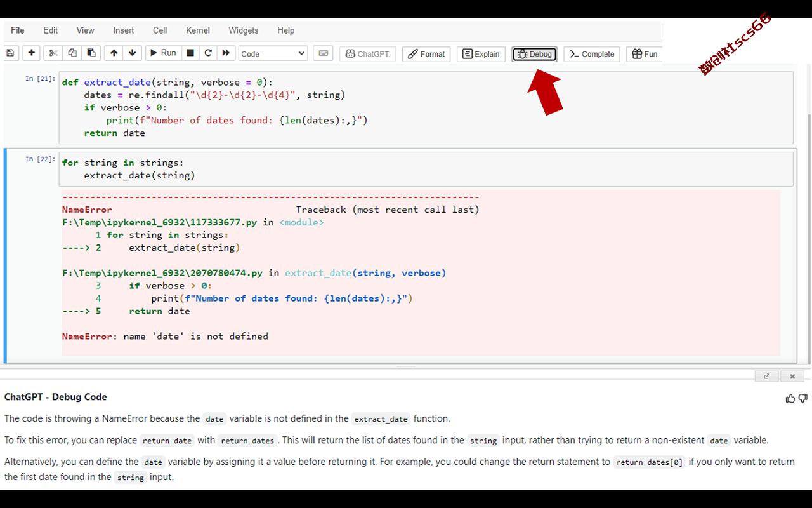
Task: Click the 2070780474.py file path in traceback
Action: pyautogui.click(x=162, y=273)
